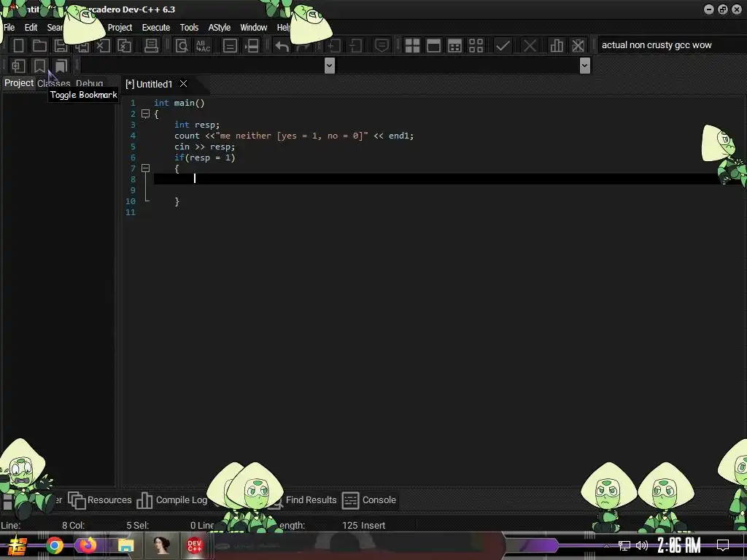Click the Compile and Run icon
The image size is (747, 560).
click(455, 46)
